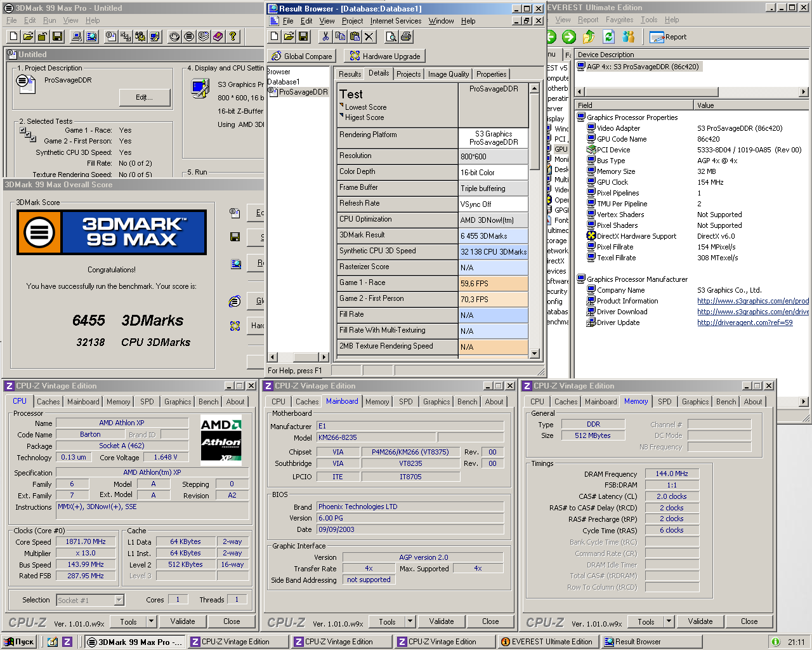This screenshot has height=650, width=812.
Task: Switch to Projects tab in Result Browser
Action: point(409,74)
